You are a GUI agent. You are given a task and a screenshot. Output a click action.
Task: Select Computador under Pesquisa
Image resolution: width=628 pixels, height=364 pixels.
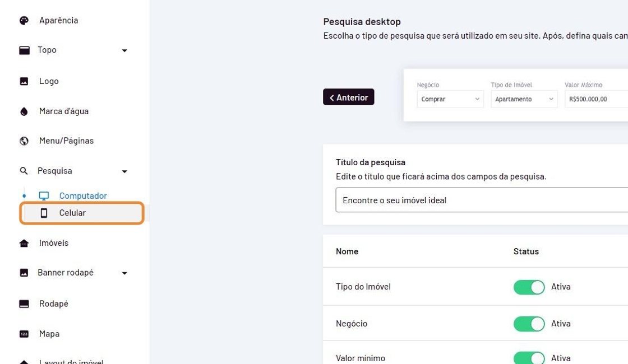click(x=83, y=196)
